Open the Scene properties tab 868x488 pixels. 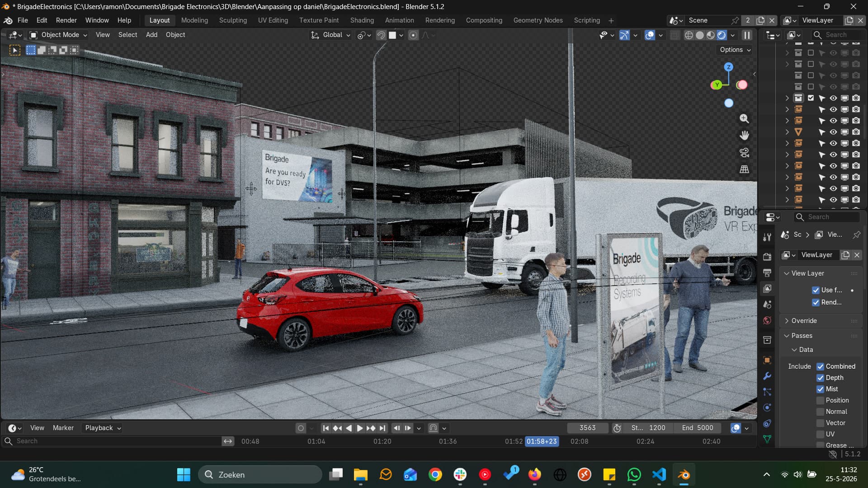tap(767, 305)
